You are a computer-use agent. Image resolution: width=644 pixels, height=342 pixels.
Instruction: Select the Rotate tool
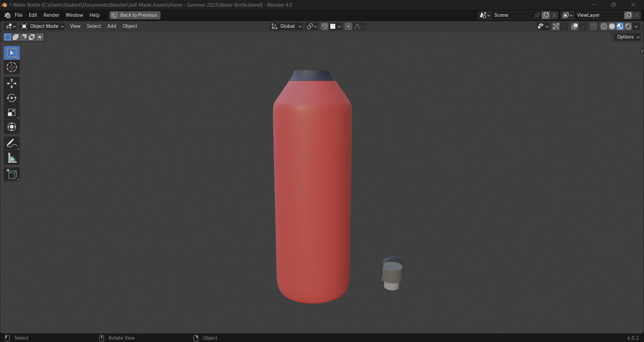[12, 98]
